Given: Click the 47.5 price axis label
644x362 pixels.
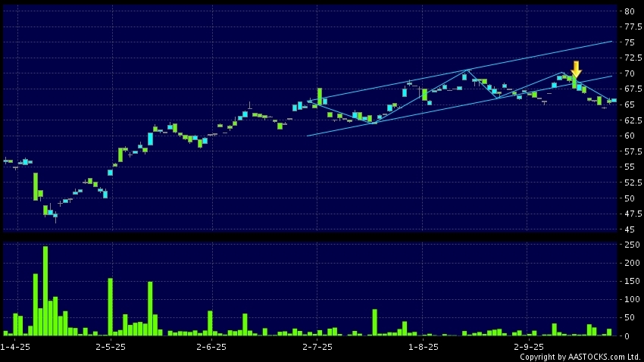Looking at the screenshot, I should (x=633, y=214).
